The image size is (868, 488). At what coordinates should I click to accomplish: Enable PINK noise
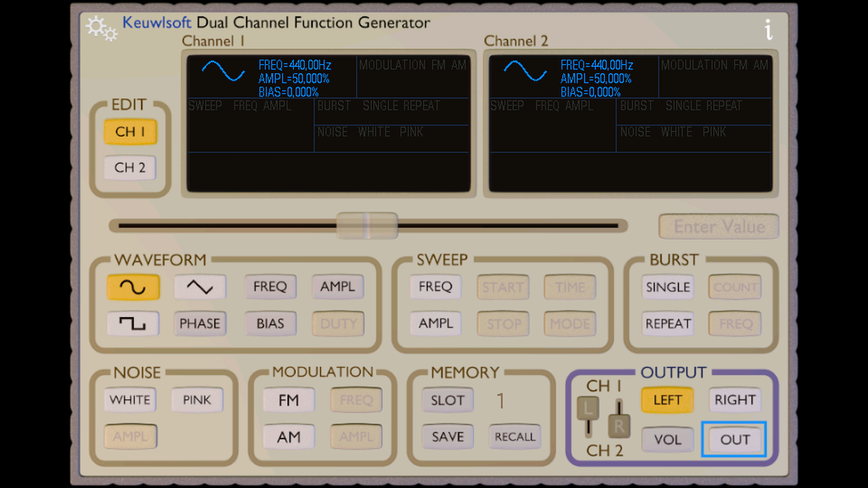[x=197, y=400]
